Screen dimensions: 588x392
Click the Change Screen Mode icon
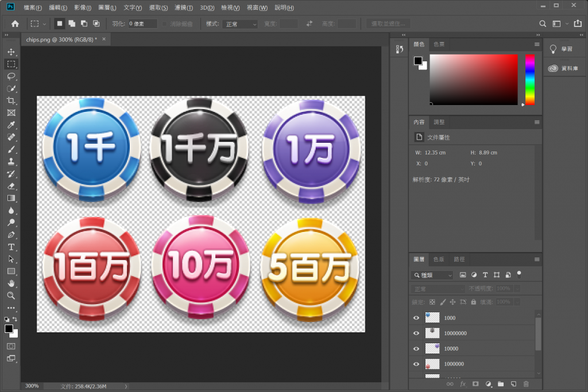click(x=11, y=358)
